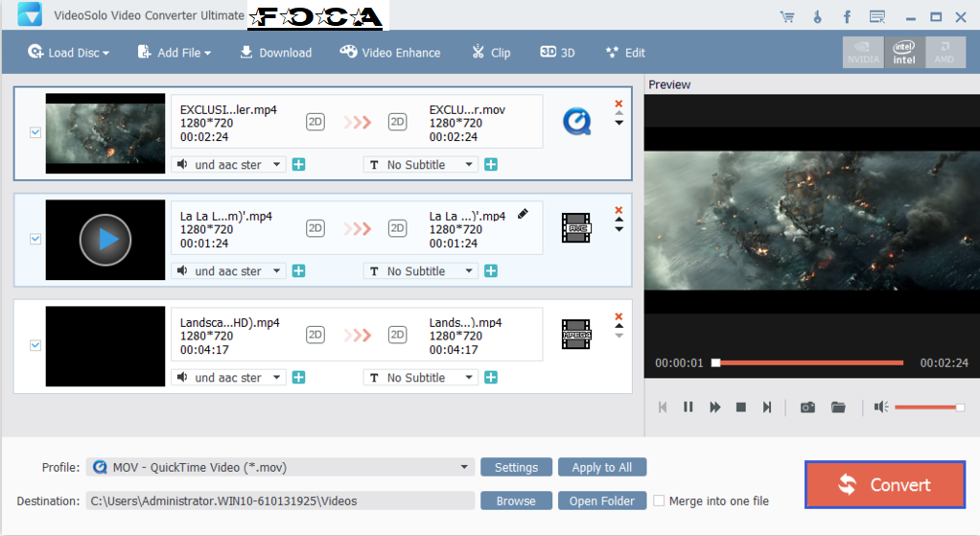Click the QuickTime format icon for EXCLU...r.mov
Viewport: 980px width, 536px height.
coord(576,121)
